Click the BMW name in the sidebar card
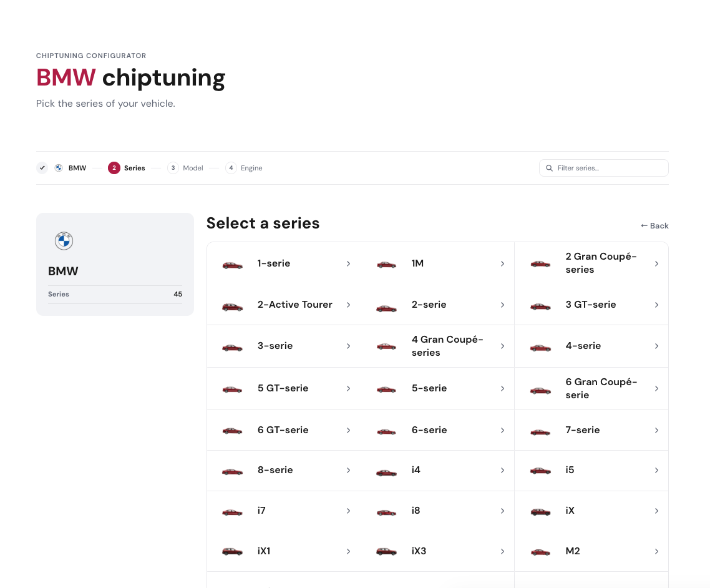Screen dimensions: 710x588 pos(63,271)
